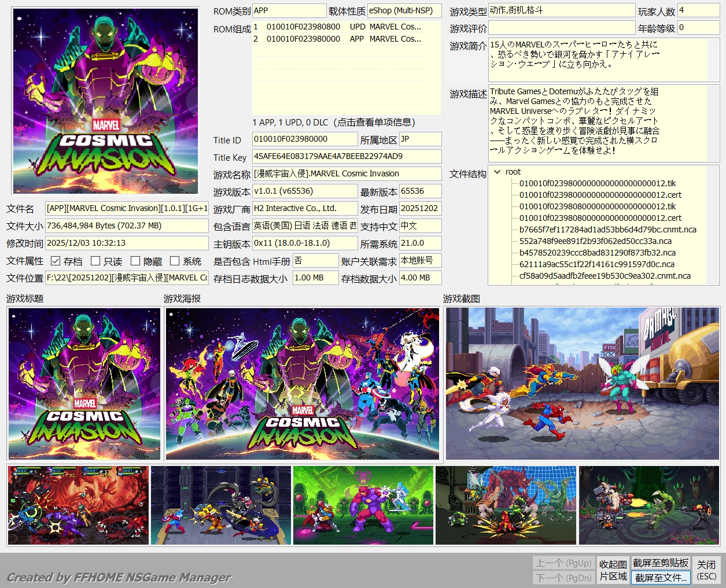This screenshot has width=726, height=588.
Task: Tick the 系统 system attribute checkbox
Action: click(x=175, y=261)
